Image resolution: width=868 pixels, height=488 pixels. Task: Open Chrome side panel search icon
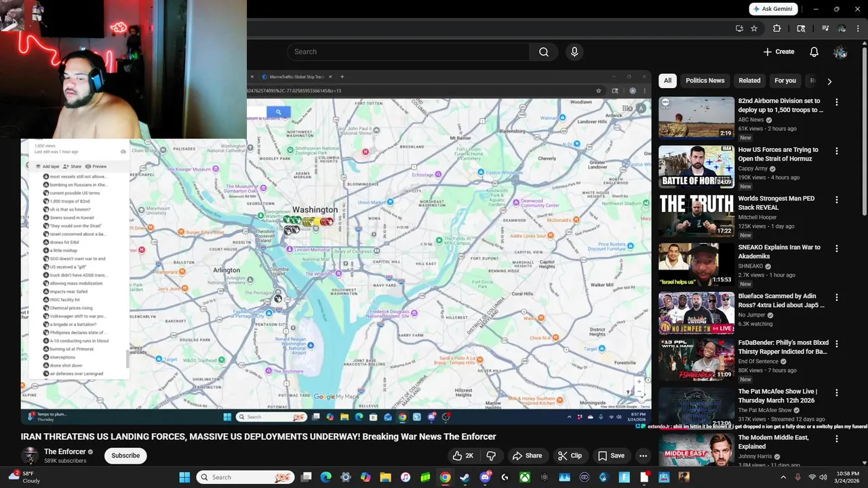[801, 28]
